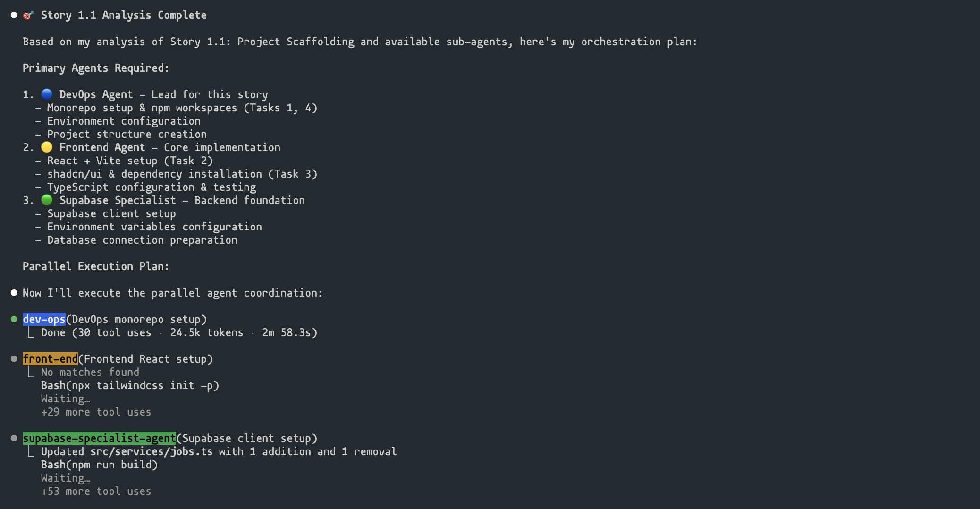Click the white bullet before 'Now I'll execute'
The image size is (980, 509).
[x=14, y=293]
